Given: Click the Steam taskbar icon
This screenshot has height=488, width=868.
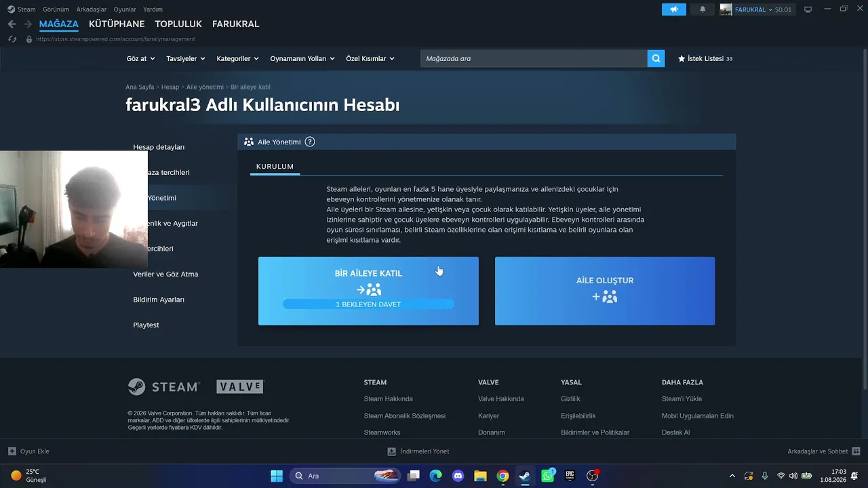Looking at the screenshot, I should (525, 476).
